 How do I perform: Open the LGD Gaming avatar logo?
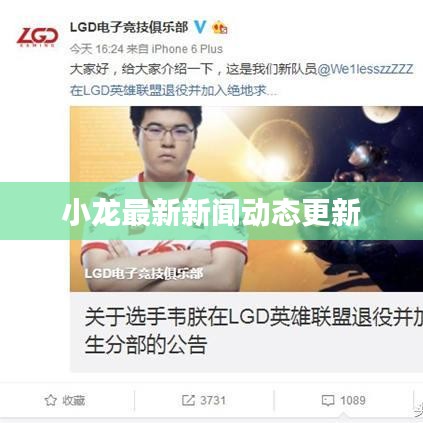coord(37,37)
